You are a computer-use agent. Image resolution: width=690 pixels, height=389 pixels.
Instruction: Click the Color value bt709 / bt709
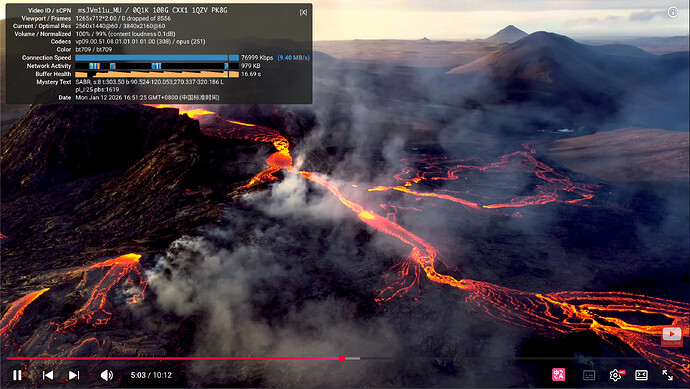click(x=94, y=50)
